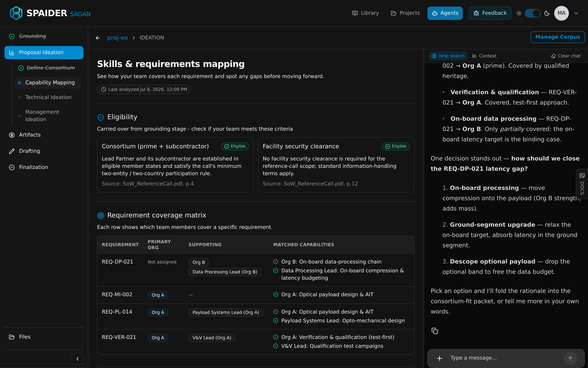The width and height of the screenshot is (588, 368).
Task: Click Source: SoW_ReferenceCall.pdf, p.4 text
Action: click(148, 184)
